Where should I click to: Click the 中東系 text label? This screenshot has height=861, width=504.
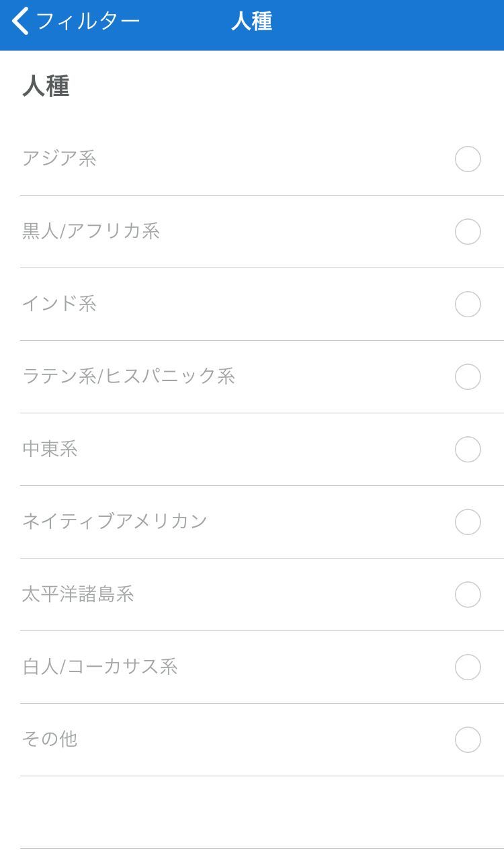(x=50, y=449)
